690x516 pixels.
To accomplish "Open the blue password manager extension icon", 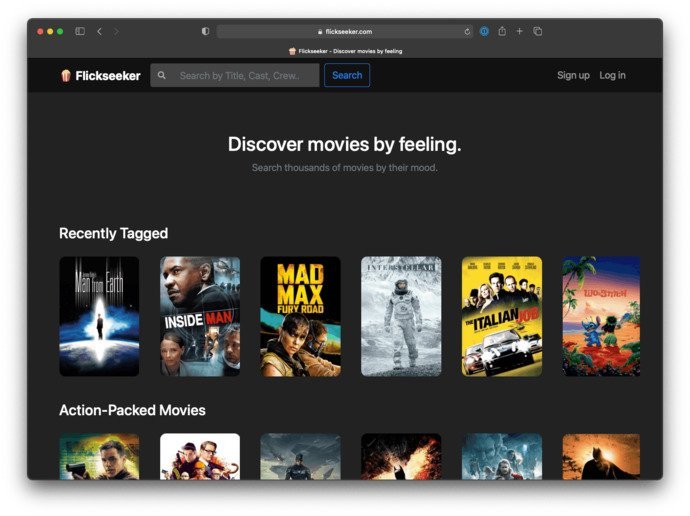I will [x=484, y=31].
